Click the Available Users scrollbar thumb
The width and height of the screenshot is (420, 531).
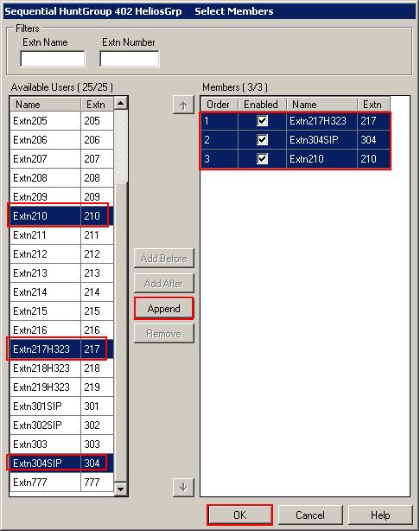pyautogui.click(x=120, y=146)
